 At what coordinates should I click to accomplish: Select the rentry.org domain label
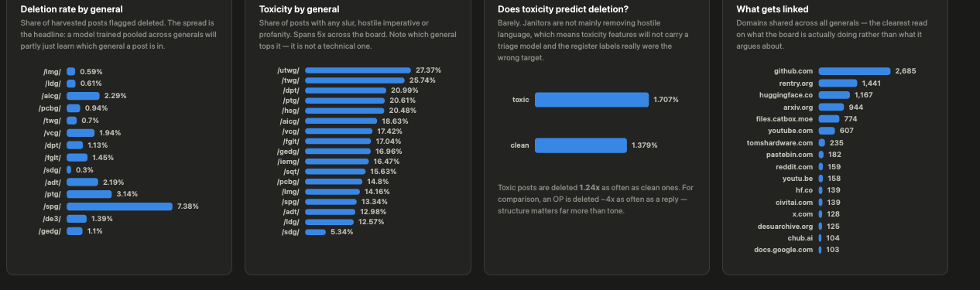coord(796,83)
